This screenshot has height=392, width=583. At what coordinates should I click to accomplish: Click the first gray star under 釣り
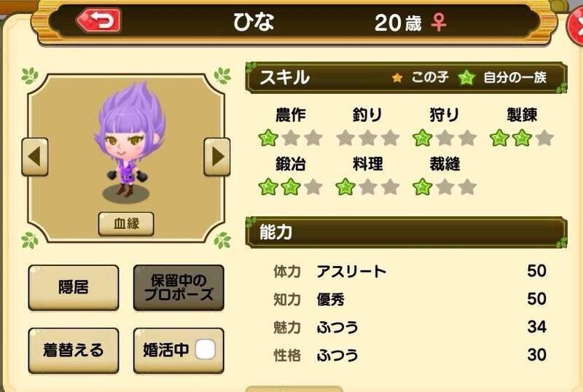tap(345, 138)
